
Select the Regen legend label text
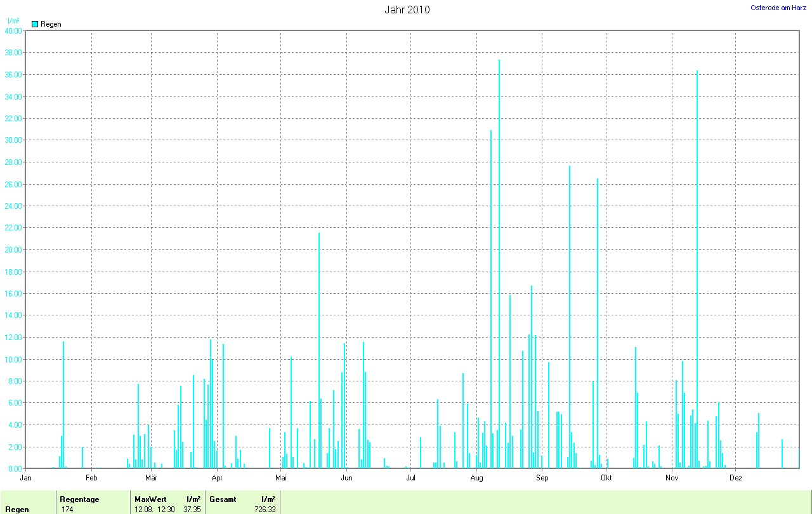(x=51, y=24)
